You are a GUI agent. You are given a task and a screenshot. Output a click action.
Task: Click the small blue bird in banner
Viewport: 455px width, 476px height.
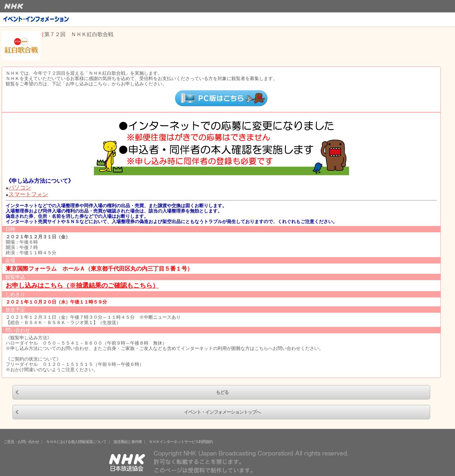318,168
